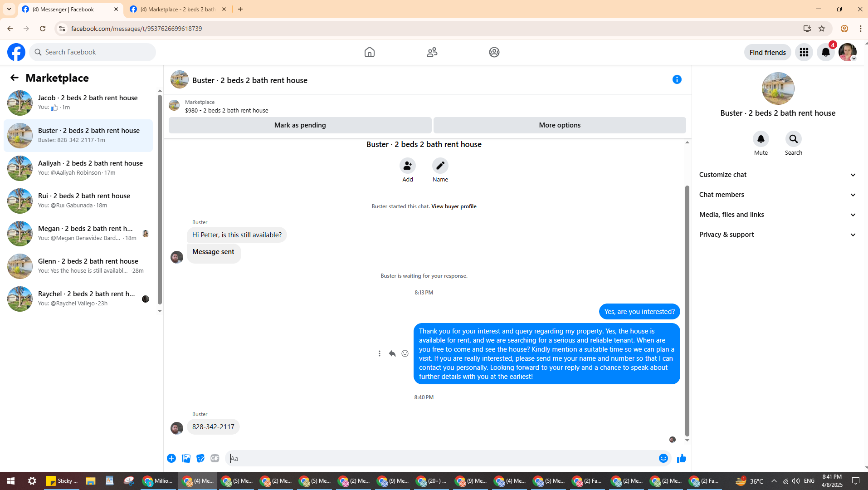Open View buyer profile link
868x490 pixels.
point(454,206)
